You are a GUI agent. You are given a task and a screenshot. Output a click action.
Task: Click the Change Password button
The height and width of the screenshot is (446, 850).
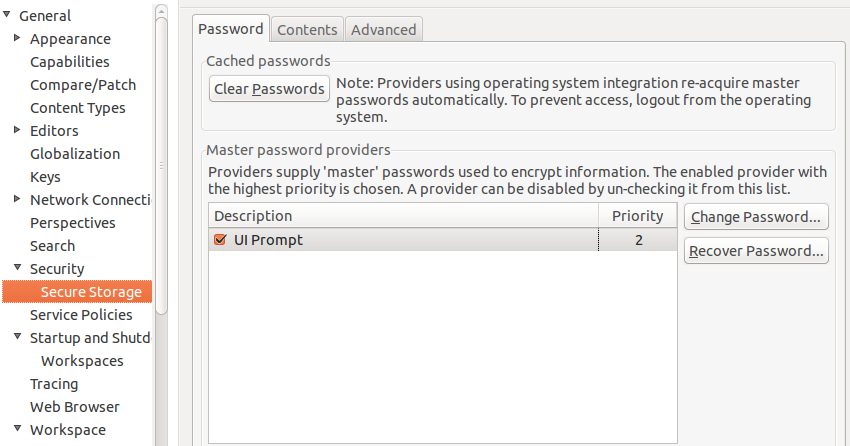point(756,216)
